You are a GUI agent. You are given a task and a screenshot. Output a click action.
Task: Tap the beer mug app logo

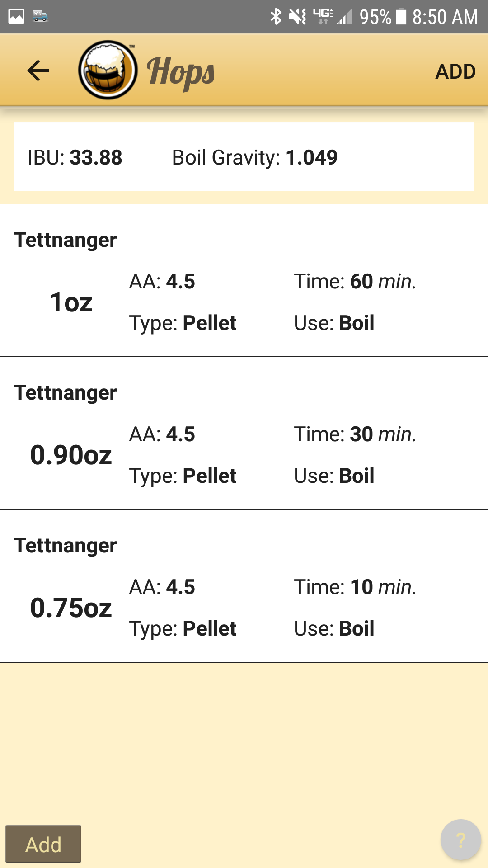coord(108,70)
